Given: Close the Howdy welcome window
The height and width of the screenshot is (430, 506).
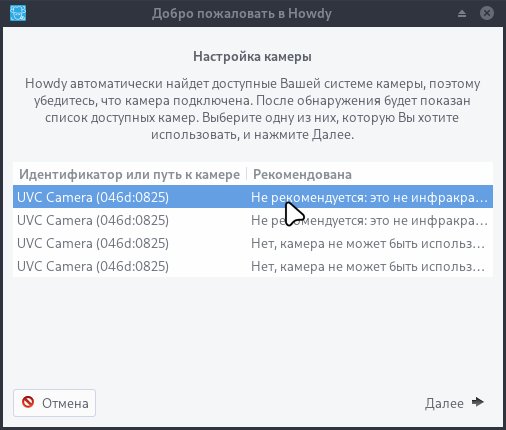Looking at the screenshot, I should (487, 13).
